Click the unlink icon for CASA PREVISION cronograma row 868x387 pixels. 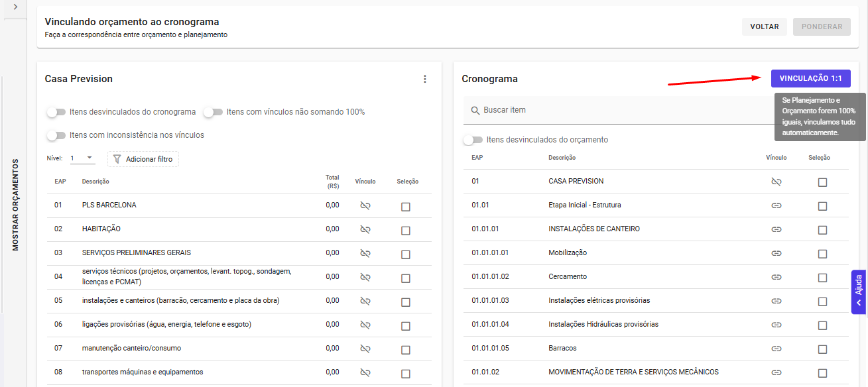pos(776,182)
